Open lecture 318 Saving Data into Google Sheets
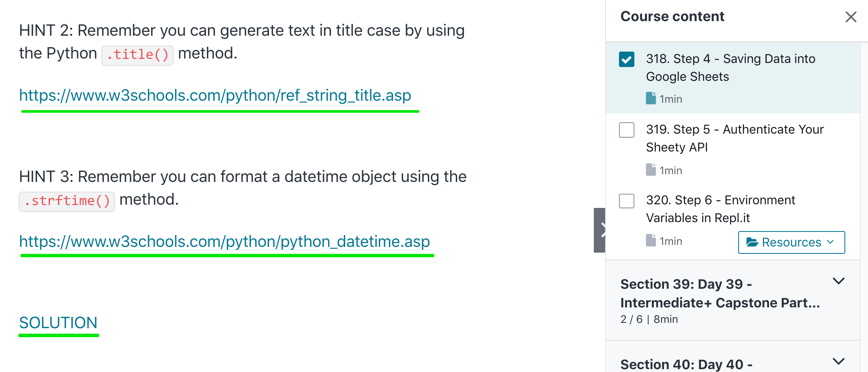868x372 pixels. [730, 67]
